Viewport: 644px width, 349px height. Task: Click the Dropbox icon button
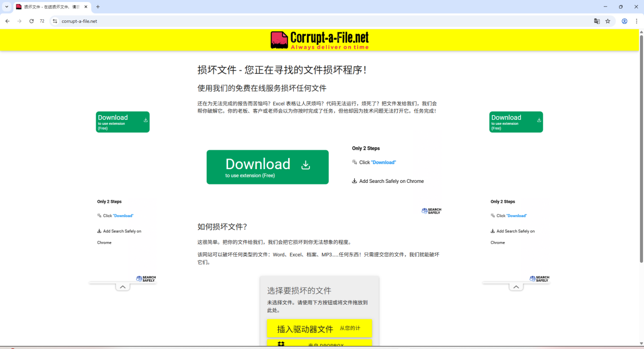coord(281,345)
